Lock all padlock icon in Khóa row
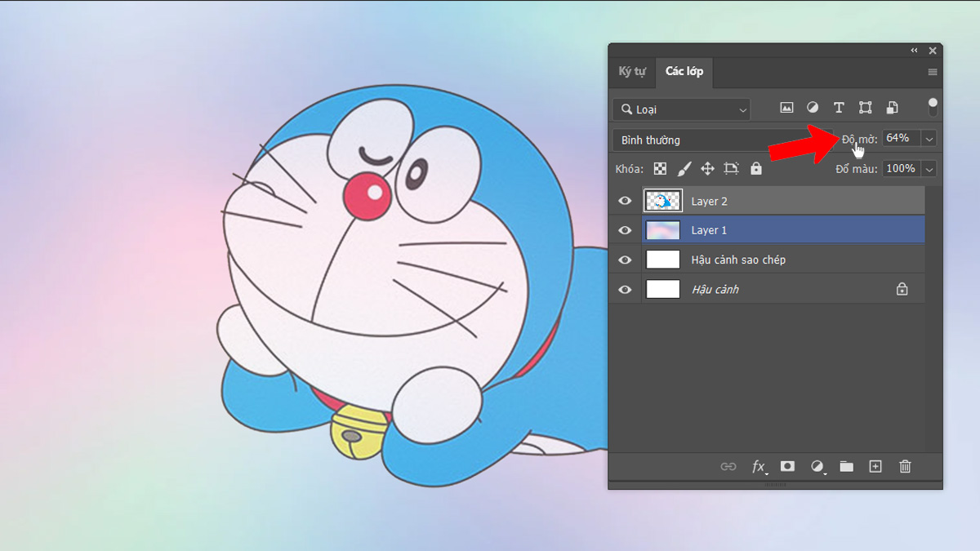980x551 pixels. pyautogui.click(x=756, y=168)
